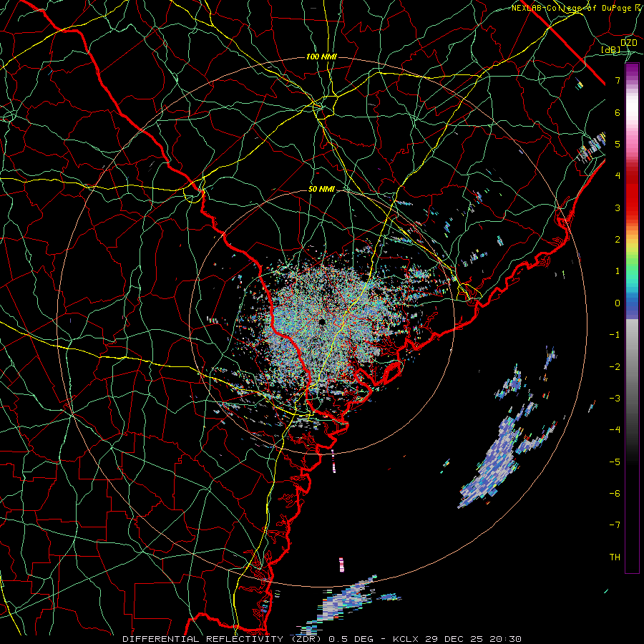
Task: Click the "100 NMI" range ring label
Action: (x=321, y=57)
